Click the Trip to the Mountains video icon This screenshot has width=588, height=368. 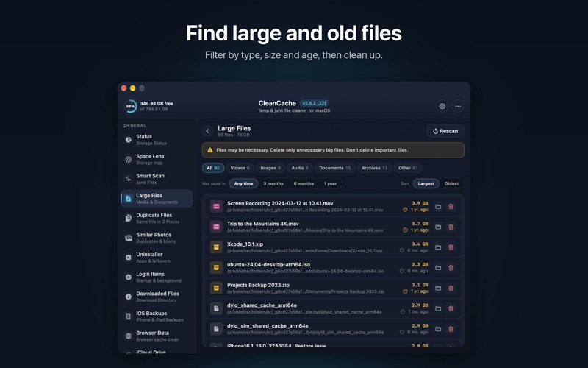[x=216, y=227]
